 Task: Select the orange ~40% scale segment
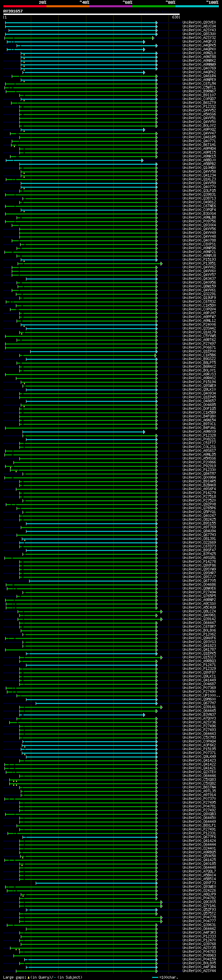(x=68, y=6)
